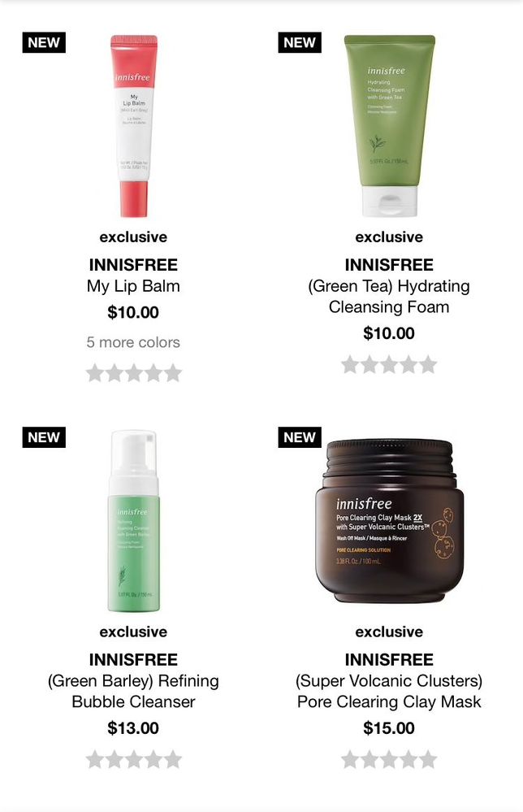Viewport: 523px width, 812px height.
Task: Click the NEW badge on Hydrating Cleansing Foam
Action: pyautogui.click(x=300, y=42)
